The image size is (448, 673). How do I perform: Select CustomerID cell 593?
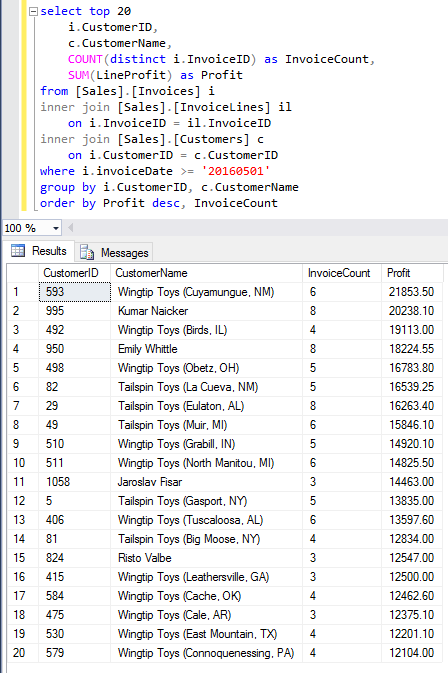pyautogui.click(x=75, y=292)
